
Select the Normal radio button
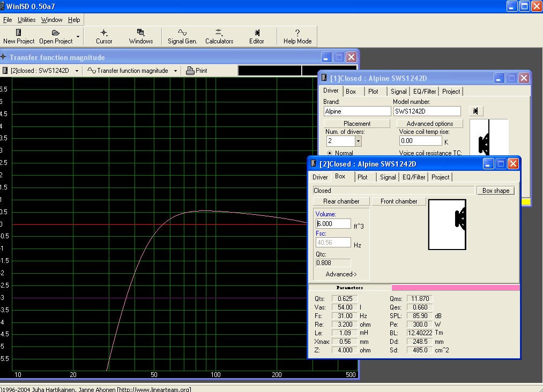tap(330, 153)
